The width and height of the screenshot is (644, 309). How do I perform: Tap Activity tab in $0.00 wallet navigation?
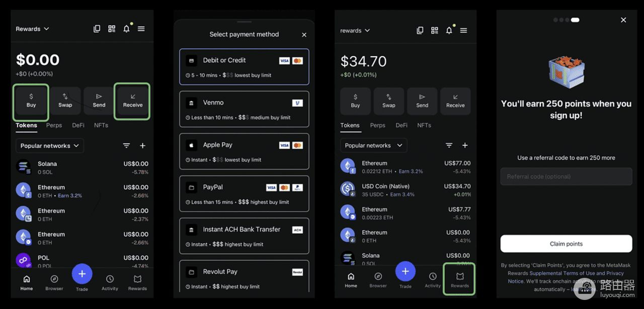[x=110, y=283]
